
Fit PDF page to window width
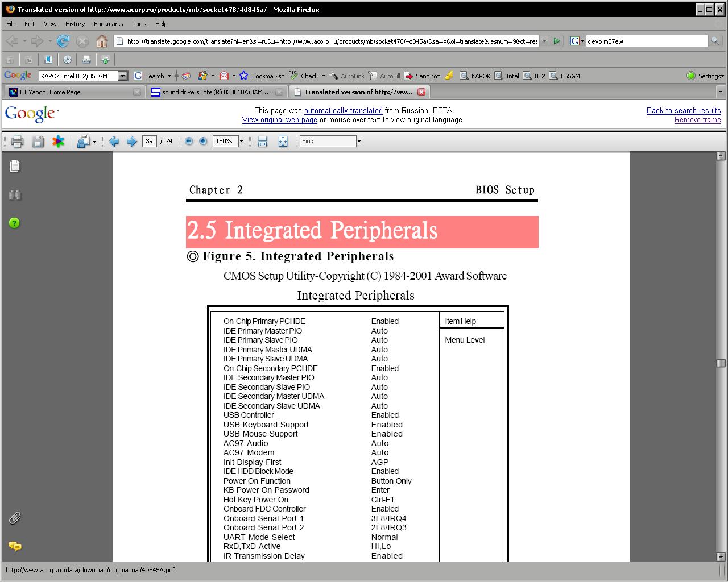(x=262, y=142)
